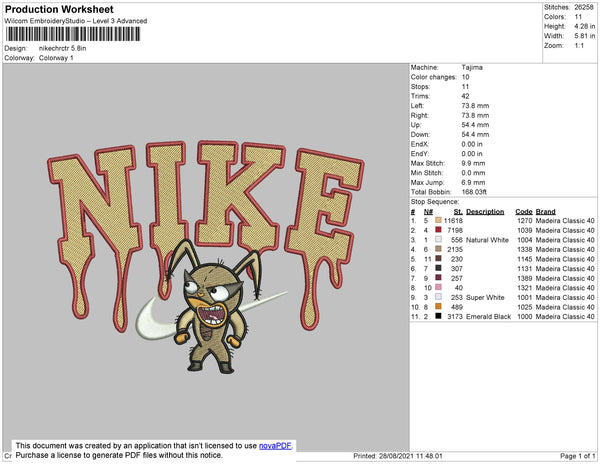This screenshot has width=600, height=464.
Task: Click 'Printed: 28/08/2021 11.48.01' footer text
Action: click(398, 456)
